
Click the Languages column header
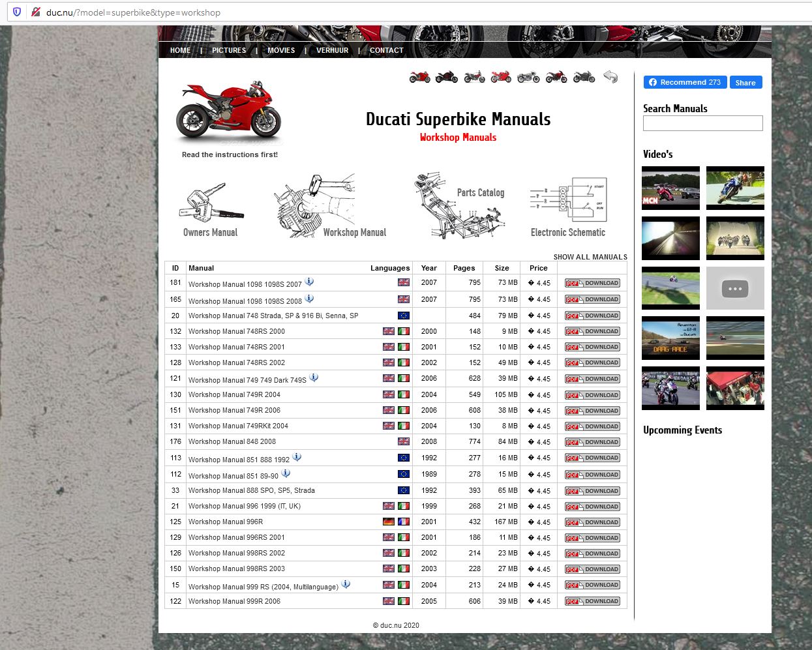coord(390,268)
